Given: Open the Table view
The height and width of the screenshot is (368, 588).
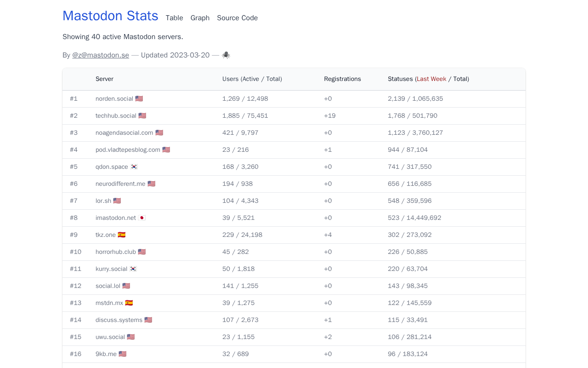Looking at the screenshot, I should [175, 18].
